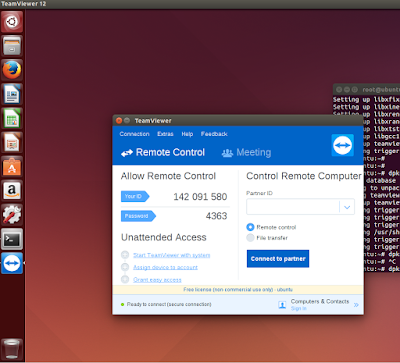Image resolution: width=400 pixels, height=363 pixels.
Task: Open the Help menu
Action: tap(187, 134)
